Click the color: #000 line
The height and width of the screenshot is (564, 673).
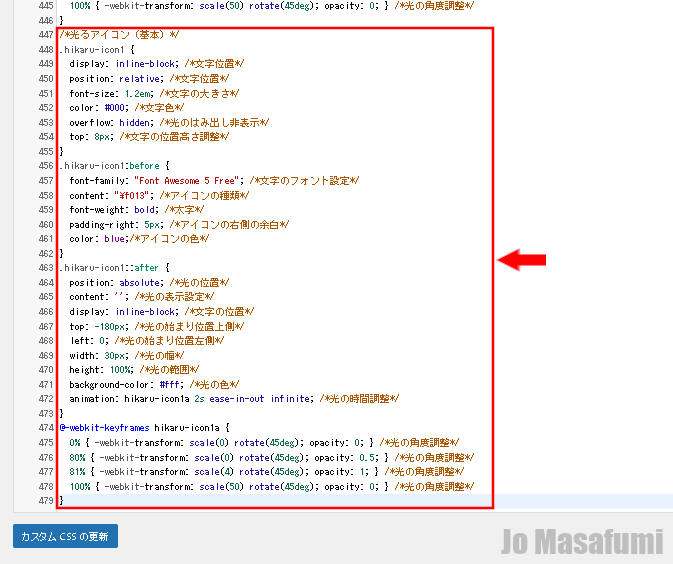[x=127, y=108]
